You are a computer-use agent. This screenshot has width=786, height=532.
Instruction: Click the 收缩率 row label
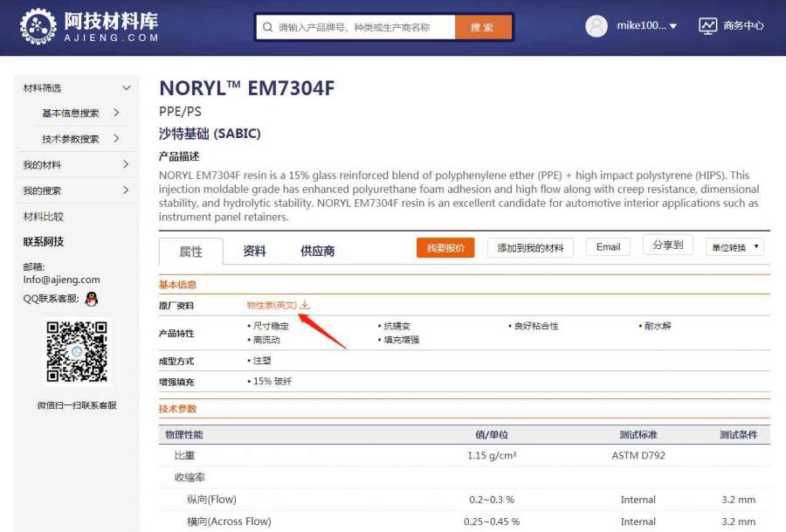coord(190,477)
